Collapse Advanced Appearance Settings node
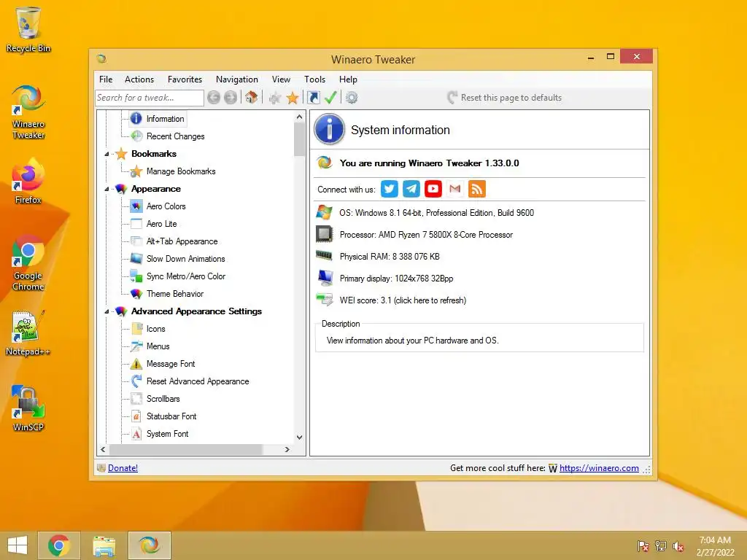The image size is (747, 560). [107, 311]
